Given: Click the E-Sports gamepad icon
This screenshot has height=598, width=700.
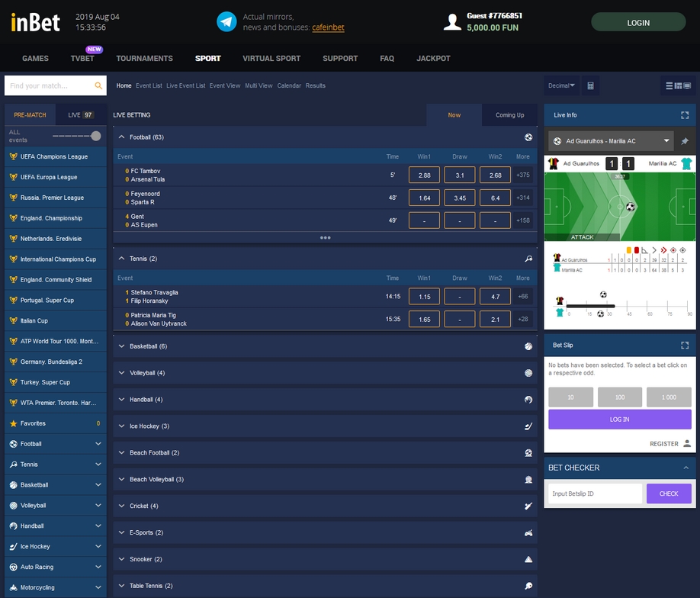Looking at the screenshot, I should [528, 532].
